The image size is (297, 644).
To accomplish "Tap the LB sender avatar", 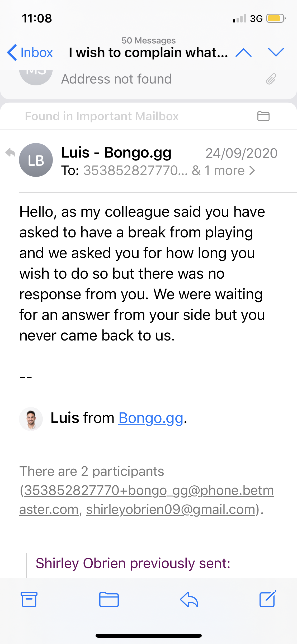I will click(36, 160).
